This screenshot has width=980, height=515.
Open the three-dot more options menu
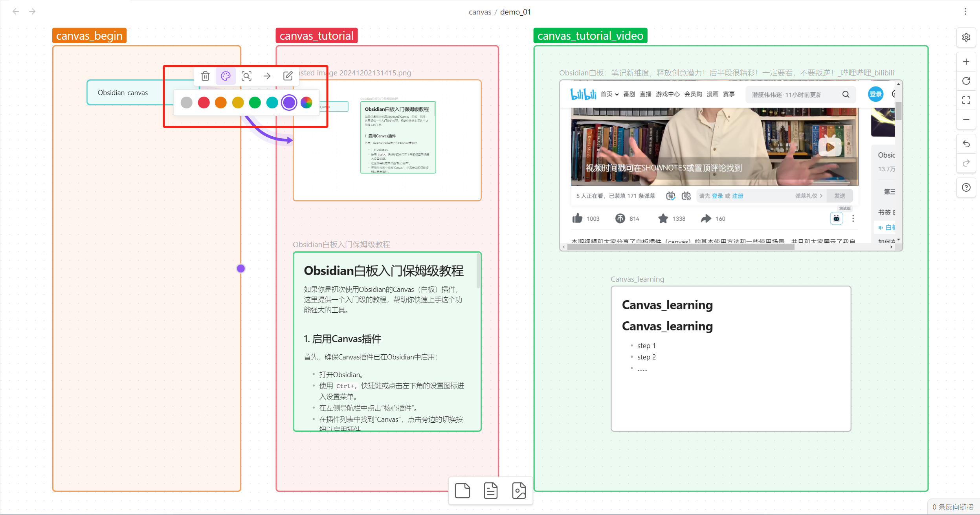(x=965, y=11)
